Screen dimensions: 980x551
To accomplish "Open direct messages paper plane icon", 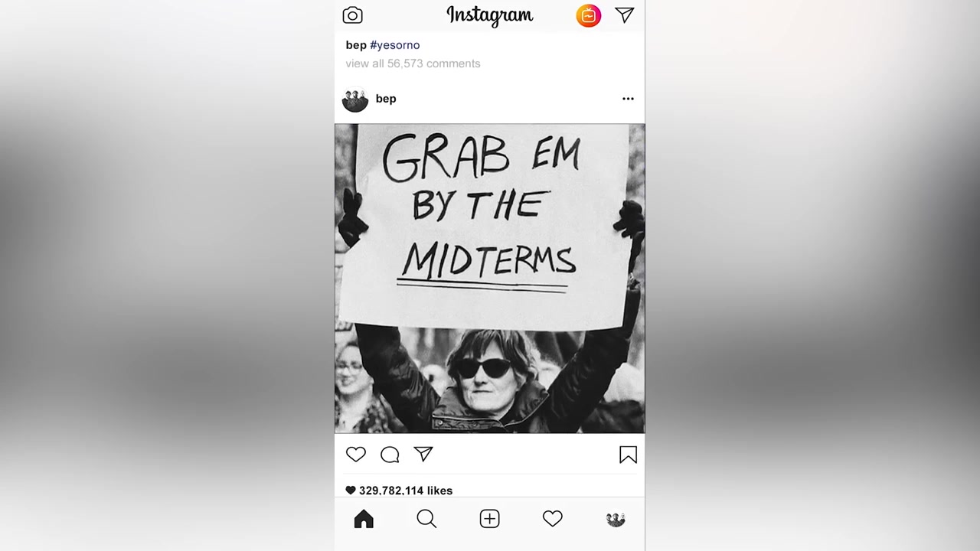I will point(625,15).
